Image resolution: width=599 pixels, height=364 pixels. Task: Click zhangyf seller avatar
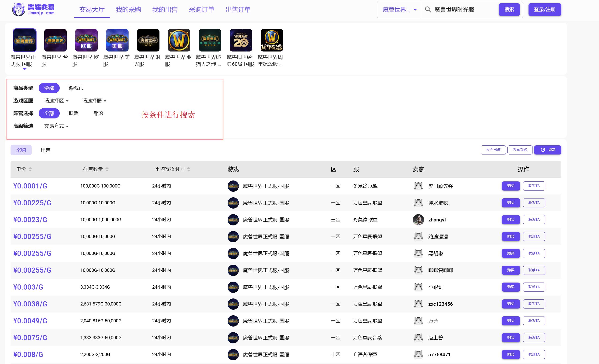[x=418, y=220]
